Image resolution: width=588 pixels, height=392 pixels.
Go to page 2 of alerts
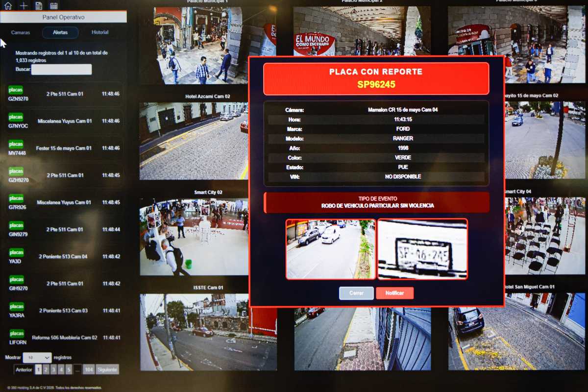(46, 369)
